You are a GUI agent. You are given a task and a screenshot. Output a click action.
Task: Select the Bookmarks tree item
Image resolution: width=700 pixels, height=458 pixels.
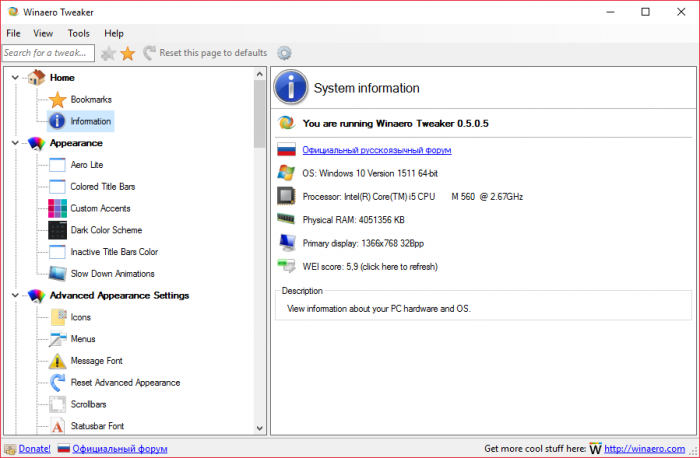tap(91, 100)
